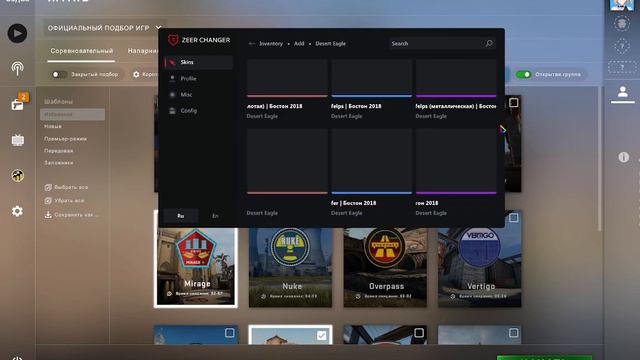Open the player avatar at top right
Viewport: 640px width, 360px height.
coord(622,4)
